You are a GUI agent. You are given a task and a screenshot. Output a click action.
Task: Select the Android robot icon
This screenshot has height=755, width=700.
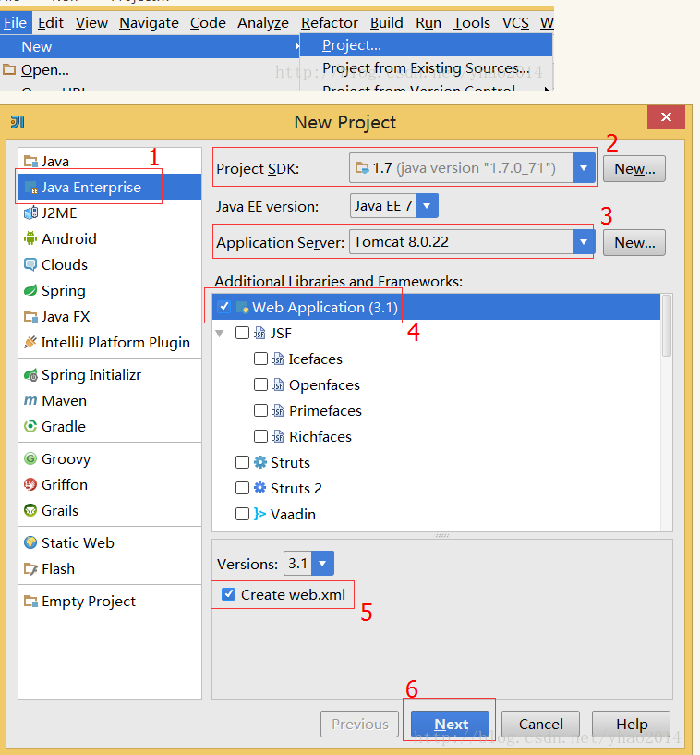(x=30, y=238)
